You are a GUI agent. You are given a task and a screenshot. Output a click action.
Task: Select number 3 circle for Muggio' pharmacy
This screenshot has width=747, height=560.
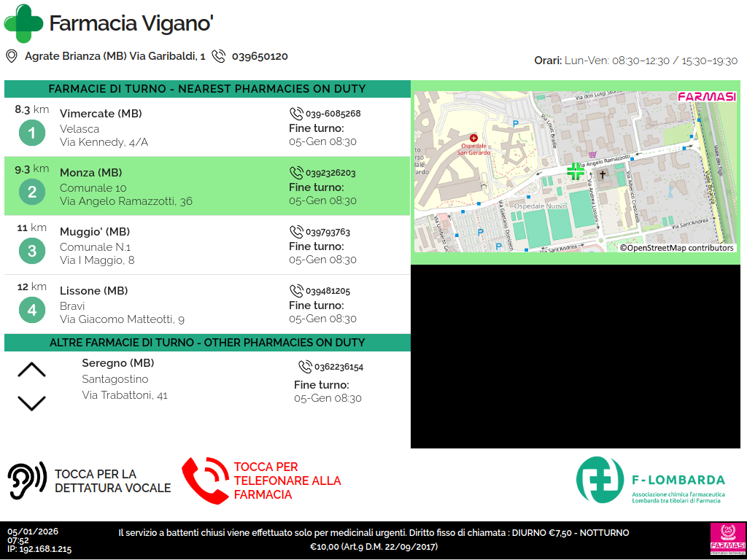coord(31,252)
